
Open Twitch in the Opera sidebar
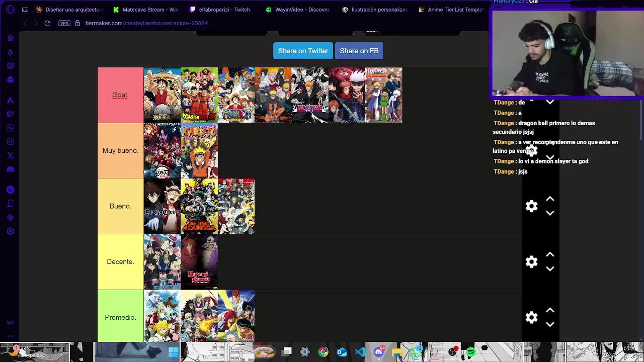point(10,114)
